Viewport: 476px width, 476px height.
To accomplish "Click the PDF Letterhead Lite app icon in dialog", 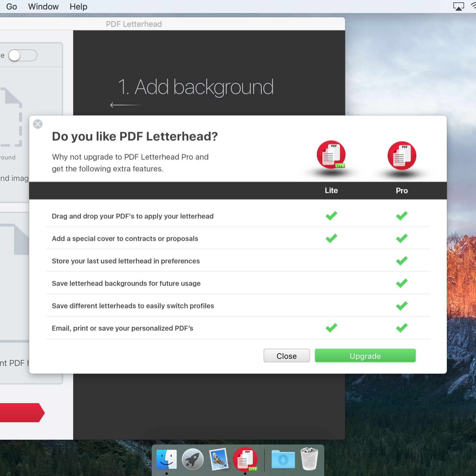I will point(331,155).
